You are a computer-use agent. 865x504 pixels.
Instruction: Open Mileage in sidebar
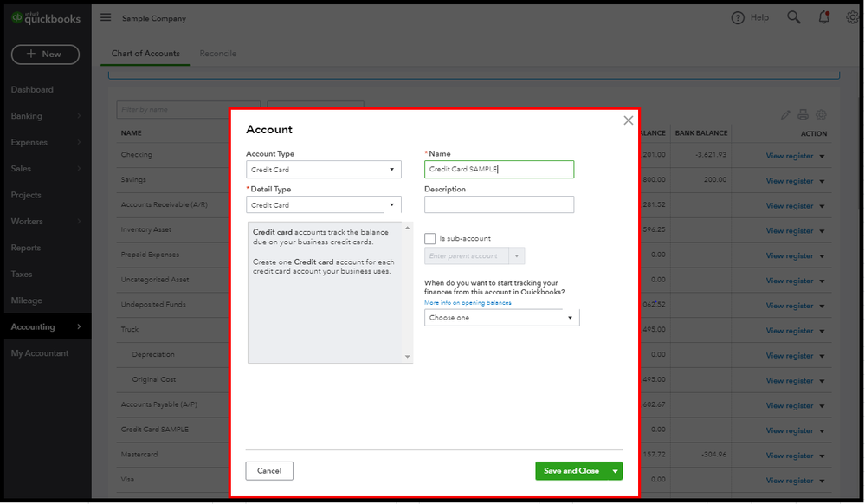27,300
